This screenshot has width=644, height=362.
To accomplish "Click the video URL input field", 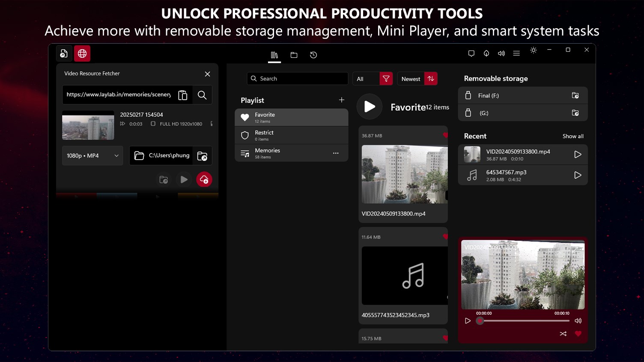I will (x=118, y=95).
